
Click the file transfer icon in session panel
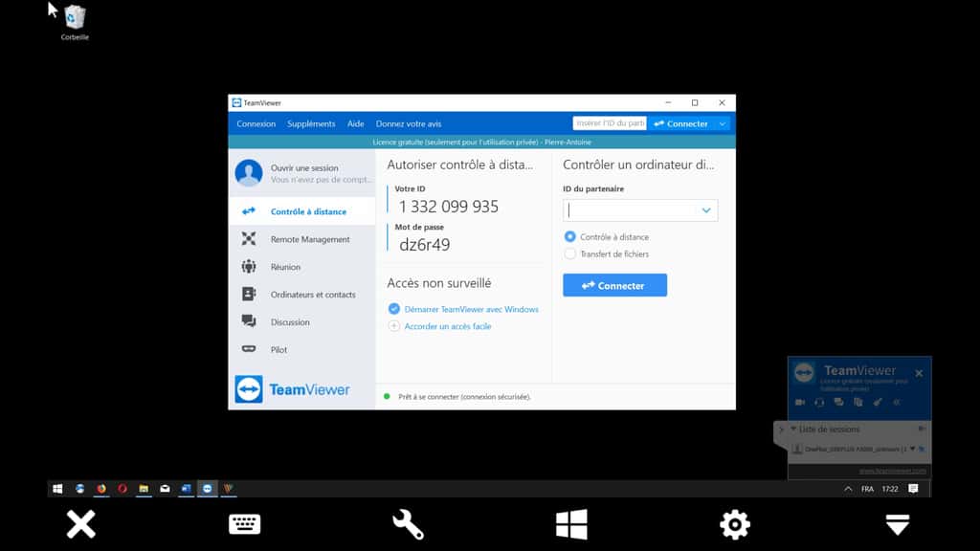[x=858, y=403]
